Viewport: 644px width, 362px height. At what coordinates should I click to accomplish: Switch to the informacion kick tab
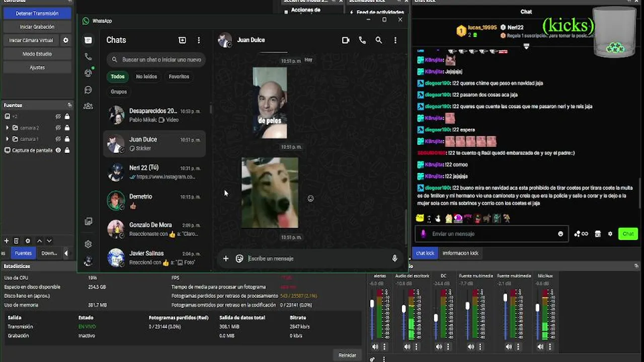[x=460, y=253]
